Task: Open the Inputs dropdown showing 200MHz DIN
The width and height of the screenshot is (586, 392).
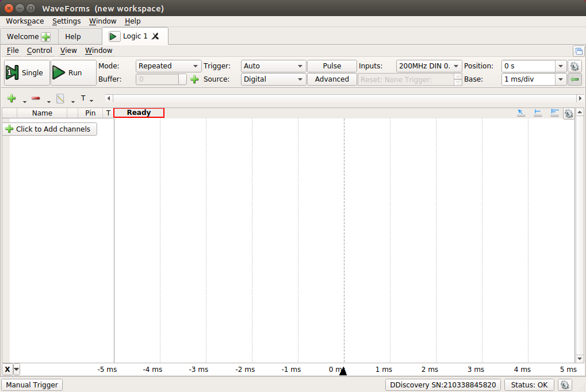Action: [x=428, y=66]
